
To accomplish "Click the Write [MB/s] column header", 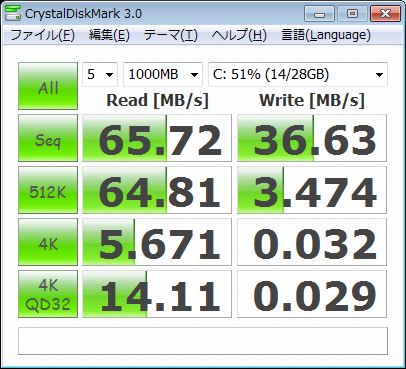I will [x=312, y=100].
